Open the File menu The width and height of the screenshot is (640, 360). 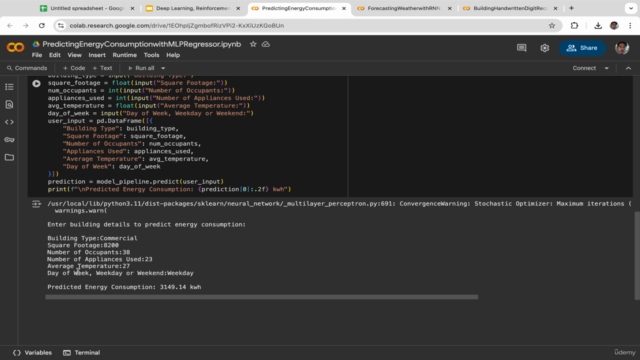click(x=37, y=55)
